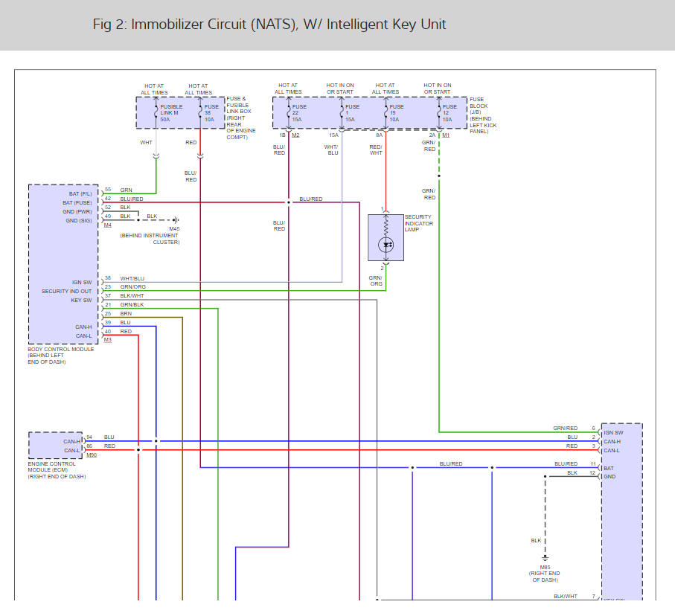Click 'WHT/BLU' wire label at pin 38
675x616 pixels.
132,278
